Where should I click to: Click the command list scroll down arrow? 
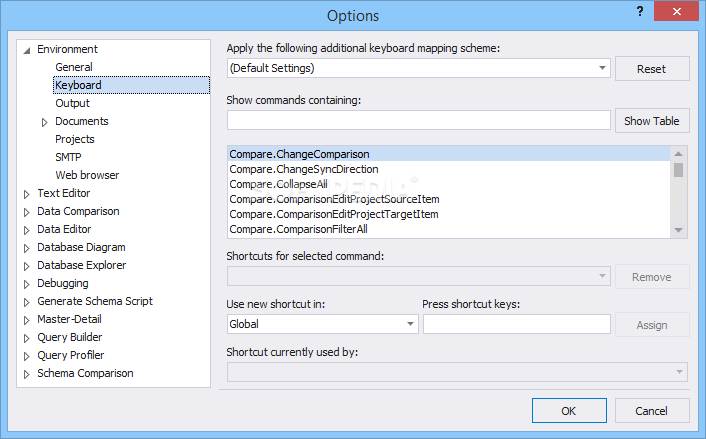point(679,230)
